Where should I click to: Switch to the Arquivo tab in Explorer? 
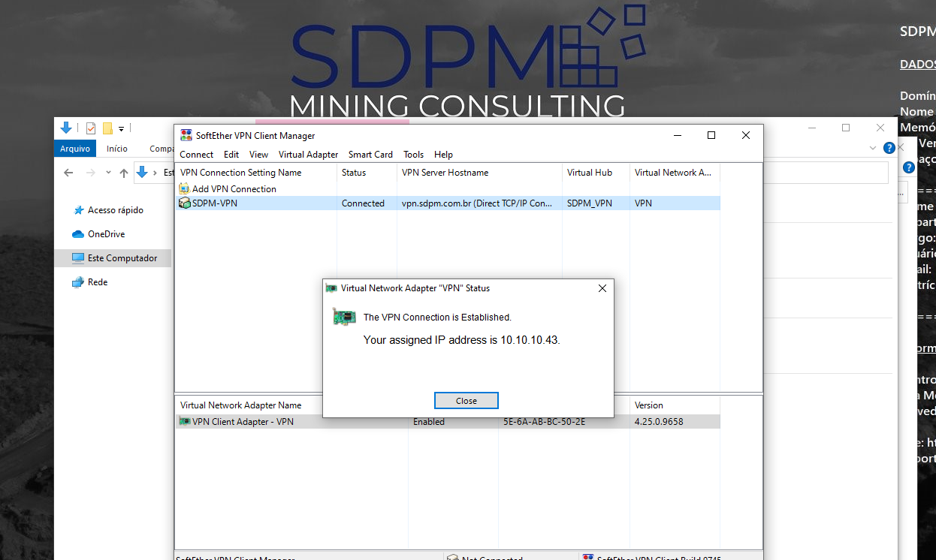(75, 149)
